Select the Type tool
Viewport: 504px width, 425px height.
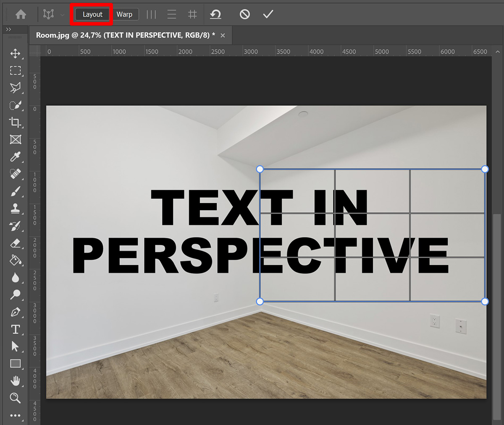(x=15, y=329)
